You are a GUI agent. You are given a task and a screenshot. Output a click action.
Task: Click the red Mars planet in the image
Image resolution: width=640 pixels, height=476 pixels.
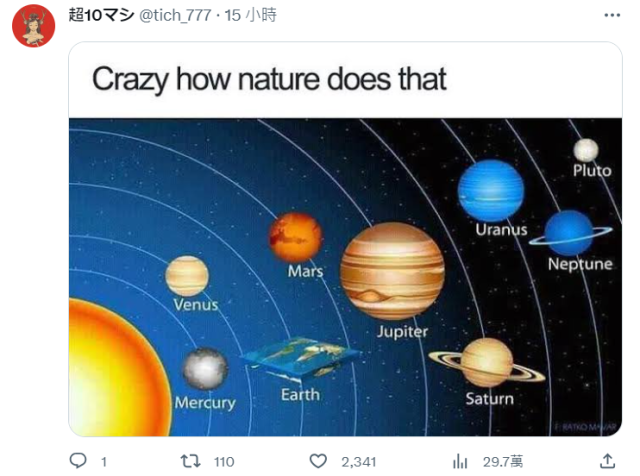(x=295, y=238)
